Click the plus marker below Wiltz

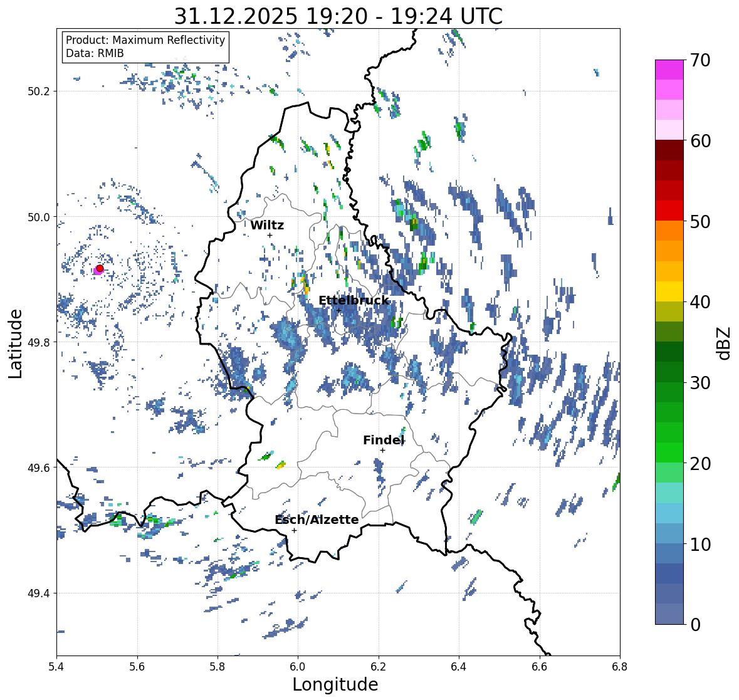tap(270, 235)
